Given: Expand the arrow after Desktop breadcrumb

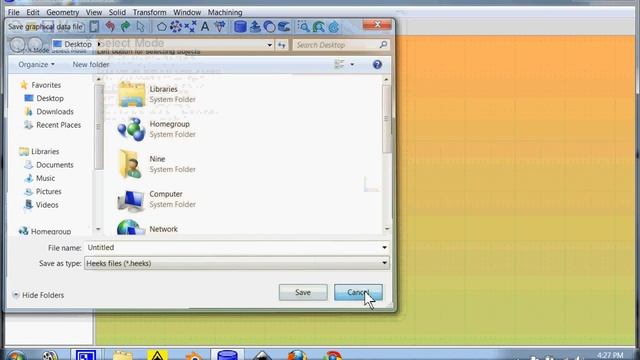Looking at the screenshot, I should (x=99, y=44).
